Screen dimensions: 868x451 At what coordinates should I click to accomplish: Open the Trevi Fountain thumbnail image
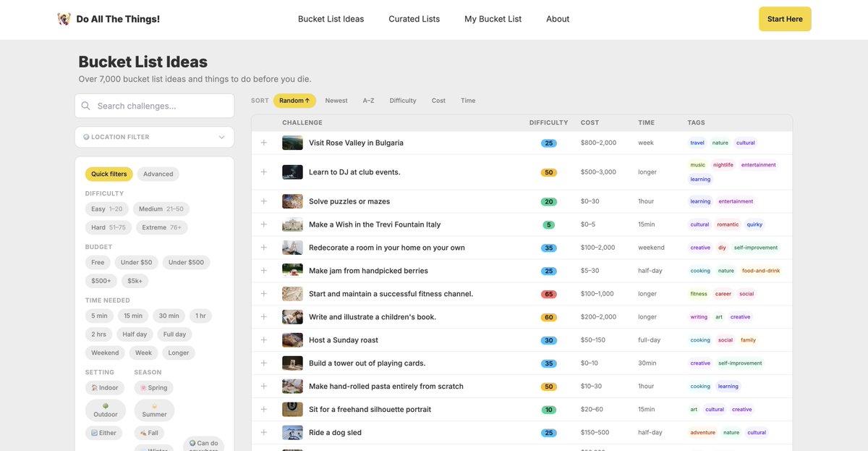[292, 224]
